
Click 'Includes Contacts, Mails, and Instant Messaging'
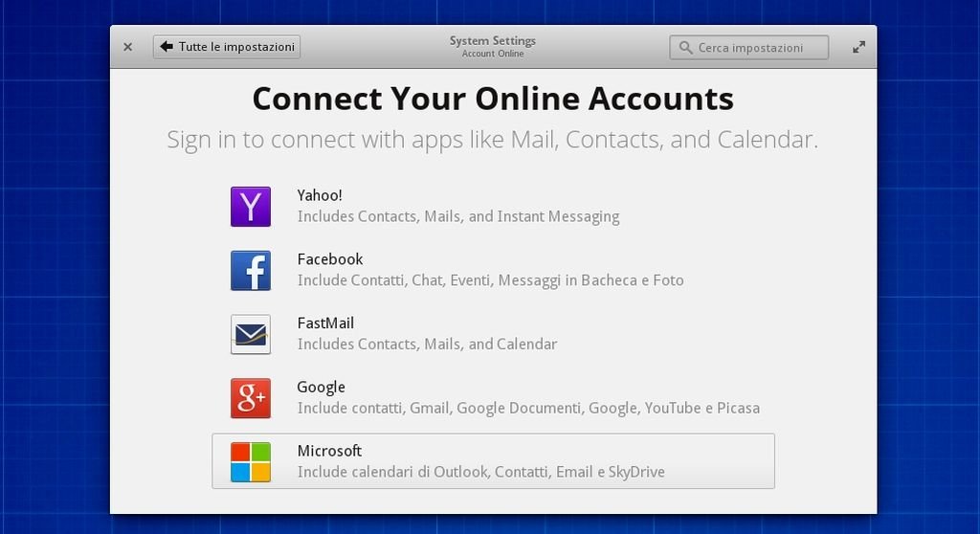point(458,216)
